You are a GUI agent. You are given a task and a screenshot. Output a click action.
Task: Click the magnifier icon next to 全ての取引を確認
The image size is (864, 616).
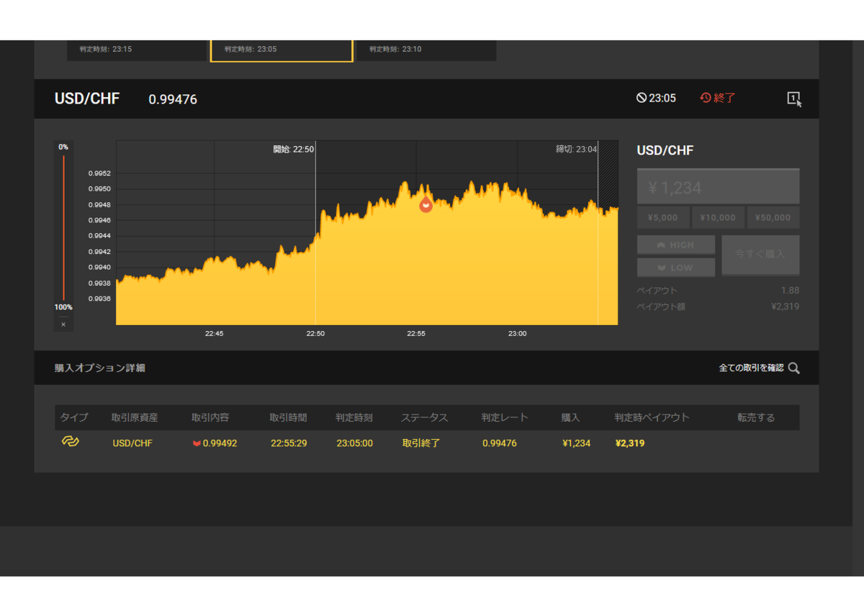tap(794, 368)
